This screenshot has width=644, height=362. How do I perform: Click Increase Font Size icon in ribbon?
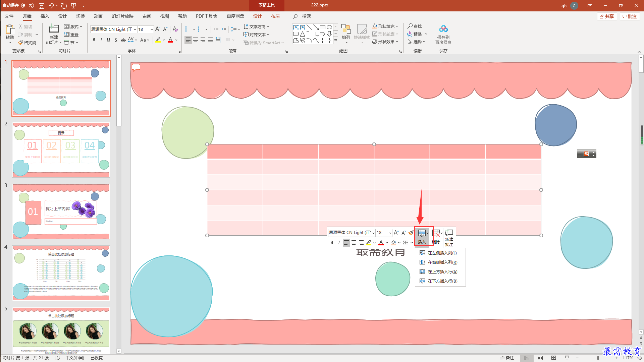click(x=158, y=29)
